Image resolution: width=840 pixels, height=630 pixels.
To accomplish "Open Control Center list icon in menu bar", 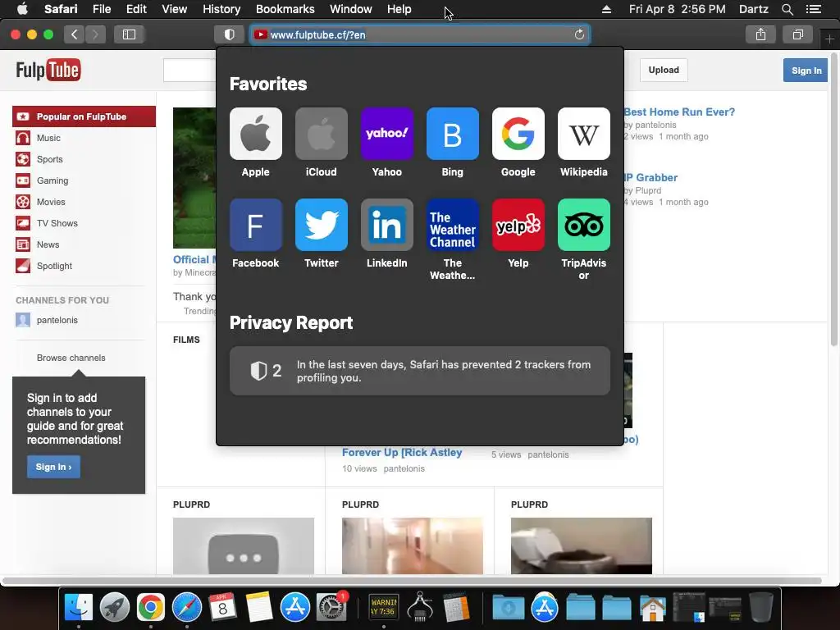I will coord(814,10).
